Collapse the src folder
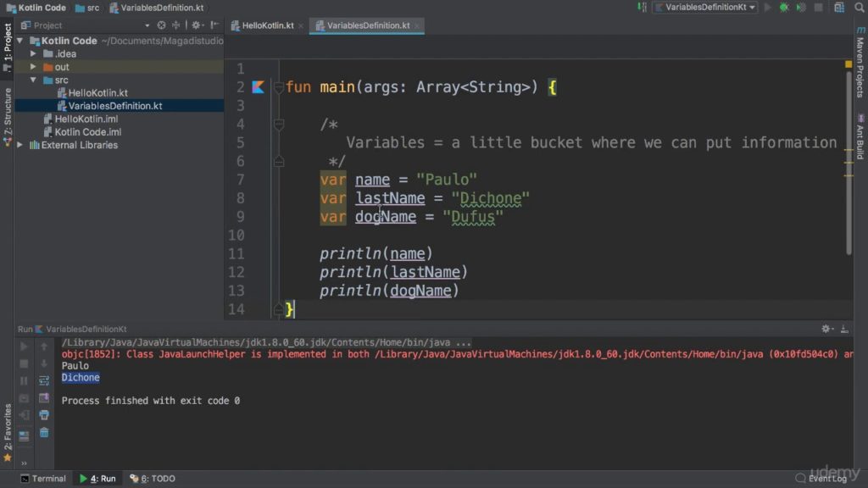Image resolution: width=868 pixels, height=488 pixels. (33, 80)
